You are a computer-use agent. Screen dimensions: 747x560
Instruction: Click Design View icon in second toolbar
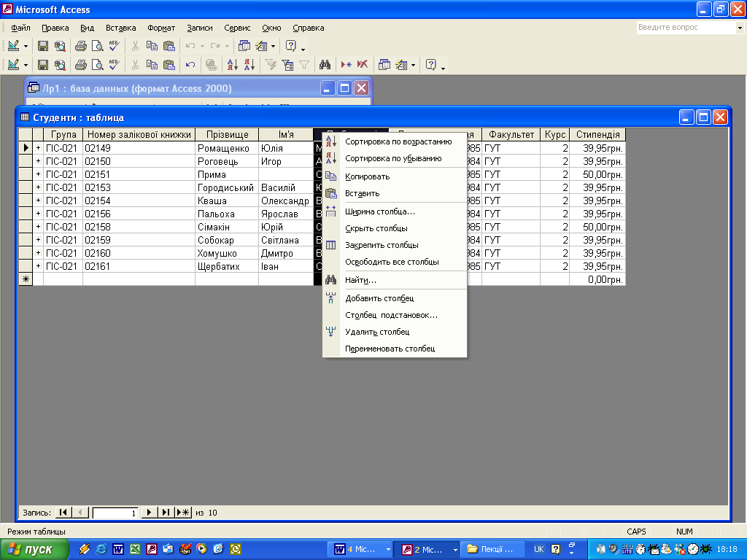pos(13,64)
